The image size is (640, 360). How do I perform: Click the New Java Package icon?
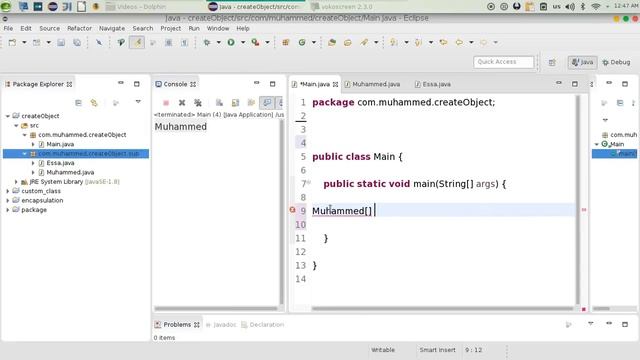click(286, 42)
